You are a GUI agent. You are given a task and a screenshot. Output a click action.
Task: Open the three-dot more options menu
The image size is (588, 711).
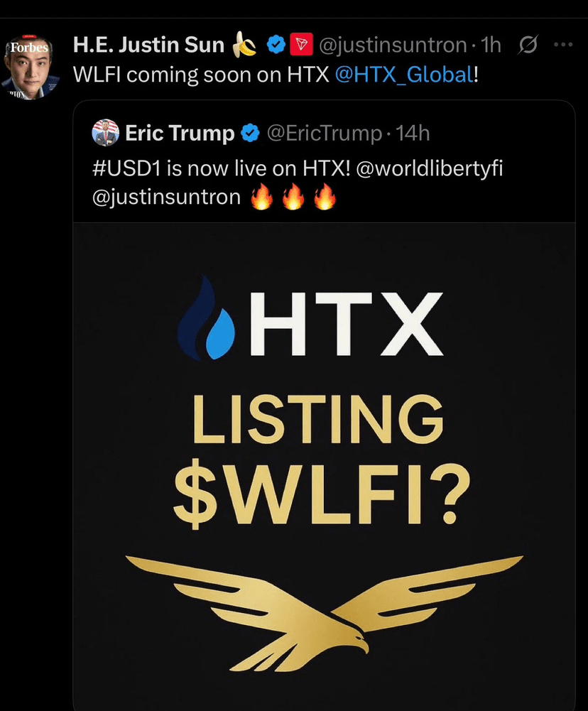pyautogui.click(x=563, y=45)
